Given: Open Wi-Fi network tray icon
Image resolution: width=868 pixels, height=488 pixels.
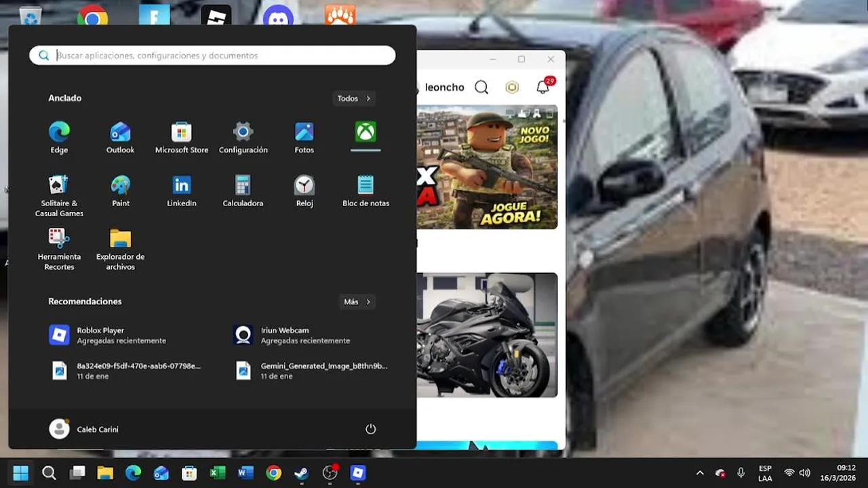Looking at the screenshot, I should (x=789, y=473).
